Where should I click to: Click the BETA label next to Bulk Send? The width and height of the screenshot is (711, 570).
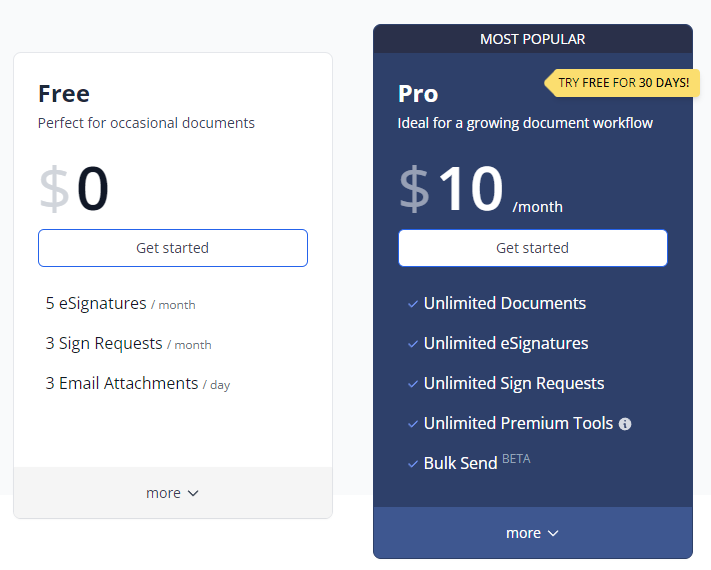[516, 459]
